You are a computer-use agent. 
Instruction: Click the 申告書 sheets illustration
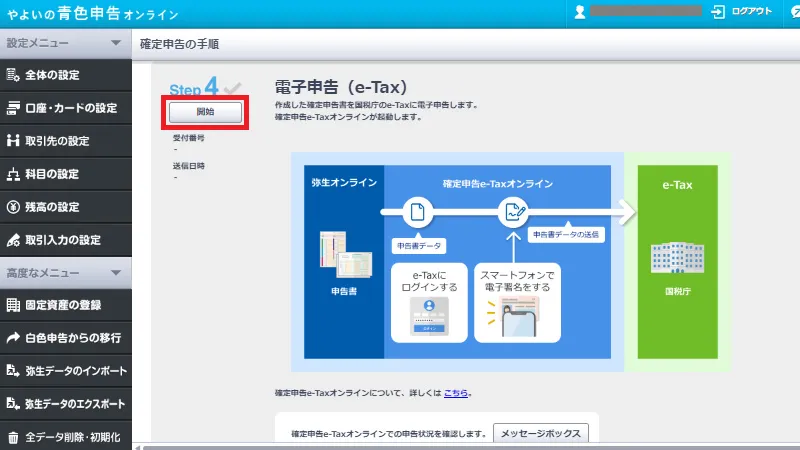click(x=345, y=254)
